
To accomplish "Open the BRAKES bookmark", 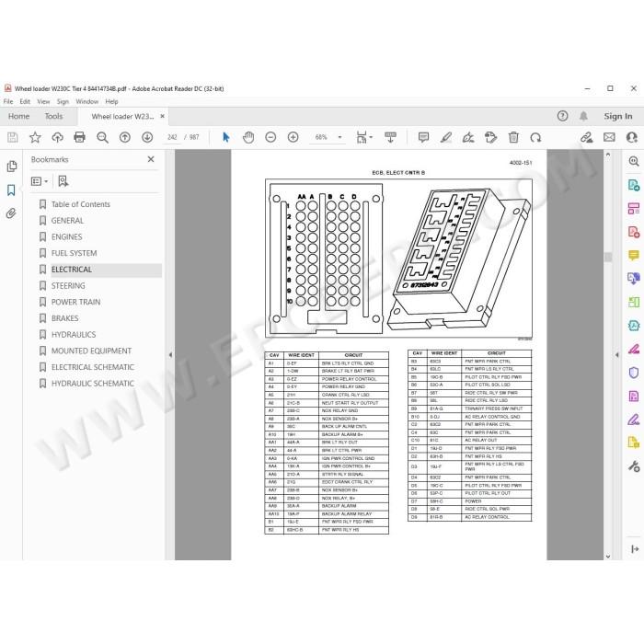I will tap(65, 318).
